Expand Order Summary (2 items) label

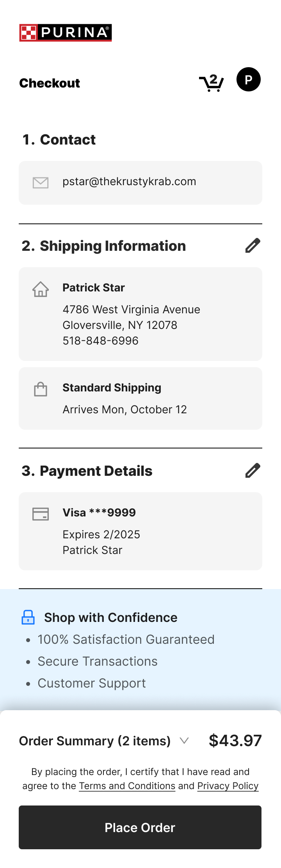coord(95,741)
